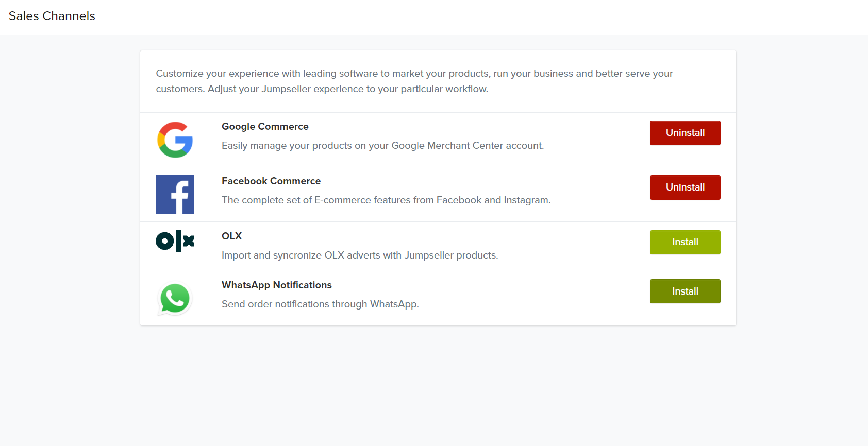This screenshot has width=868, height=446.
Task: Install the OLX sales channel
Action: (x=685, y=242)
